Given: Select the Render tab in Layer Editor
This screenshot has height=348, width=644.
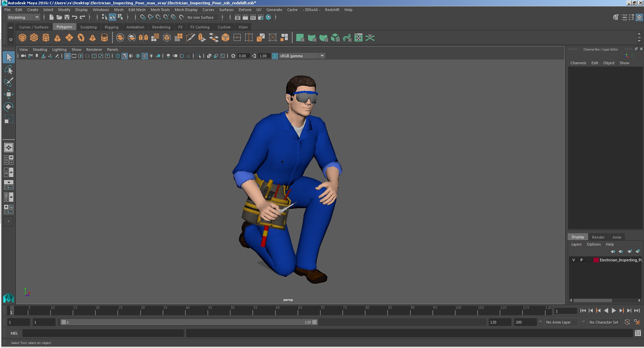Looking at the screenshot, I should [x=598, y=237].
